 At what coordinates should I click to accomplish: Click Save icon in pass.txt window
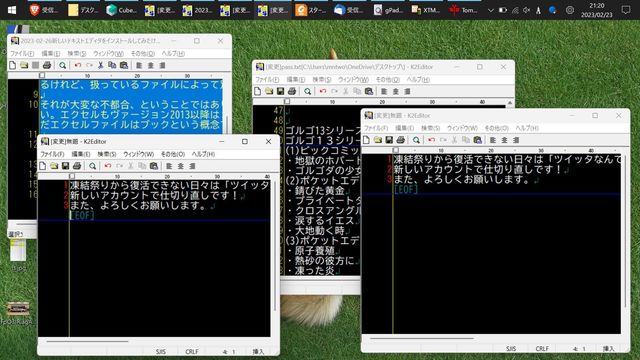click(280, 91)
